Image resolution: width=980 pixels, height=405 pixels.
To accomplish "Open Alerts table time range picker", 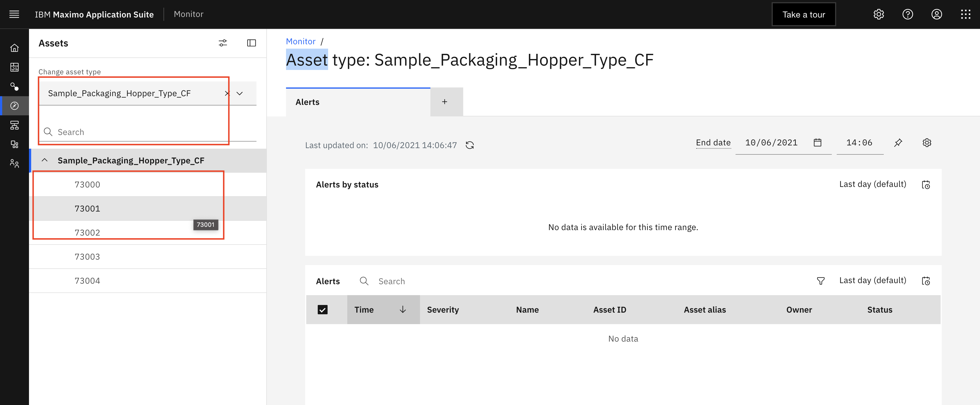I will point(926,281).
